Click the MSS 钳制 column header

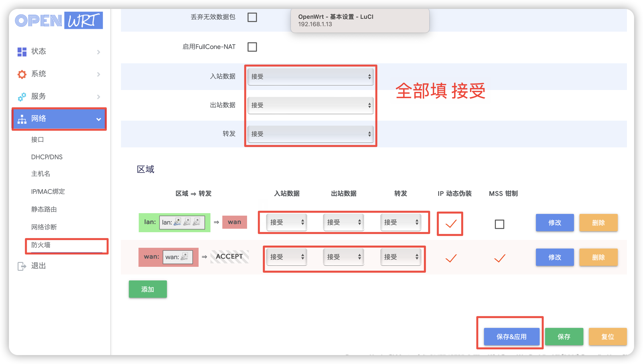tap(503, 194)
